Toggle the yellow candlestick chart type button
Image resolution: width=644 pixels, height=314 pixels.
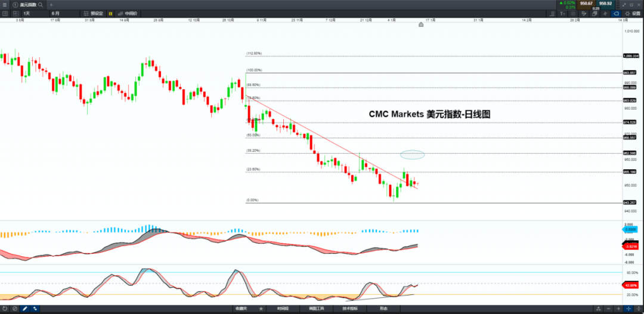point(110,14)
